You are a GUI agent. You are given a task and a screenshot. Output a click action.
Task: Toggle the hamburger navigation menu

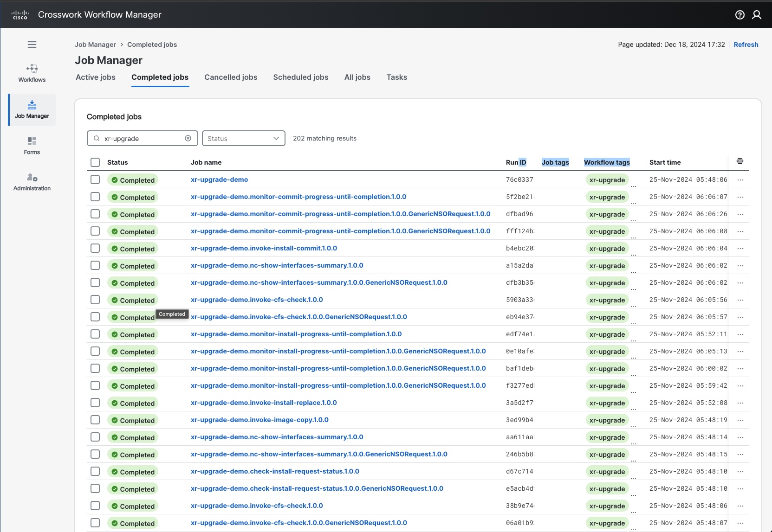click(32, 45)
